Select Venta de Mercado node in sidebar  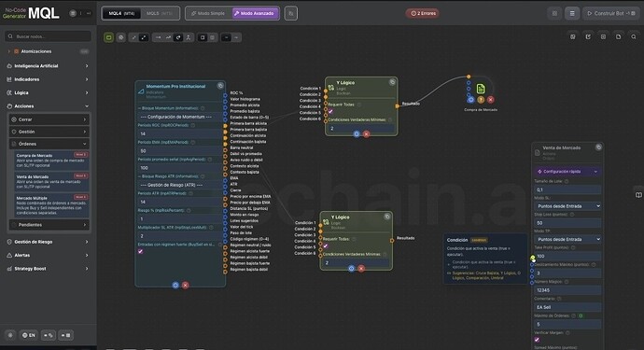(51, 182)
